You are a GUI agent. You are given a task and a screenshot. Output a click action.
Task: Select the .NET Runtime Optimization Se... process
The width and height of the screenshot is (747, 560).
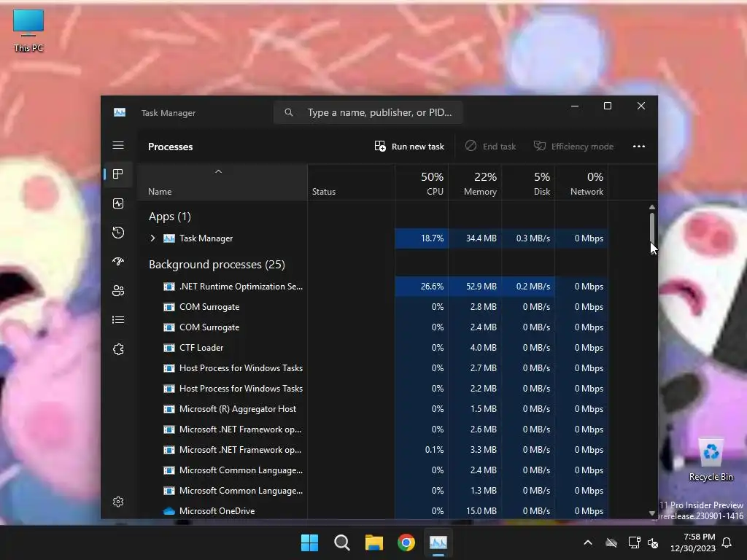click(373, 286)
